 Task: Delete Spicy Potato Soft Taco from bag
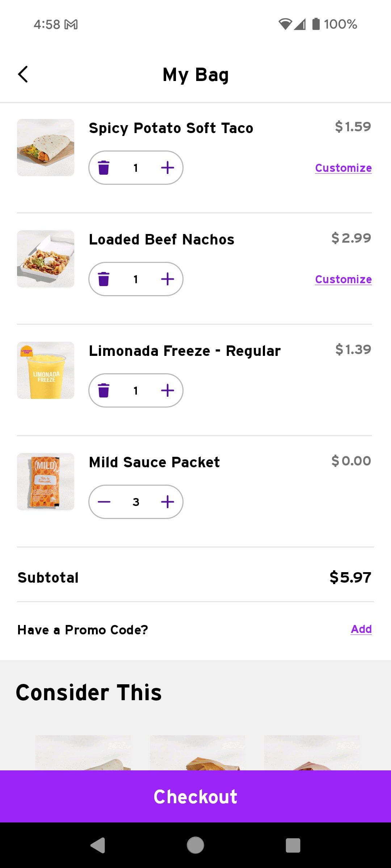(x=104, y=168)
